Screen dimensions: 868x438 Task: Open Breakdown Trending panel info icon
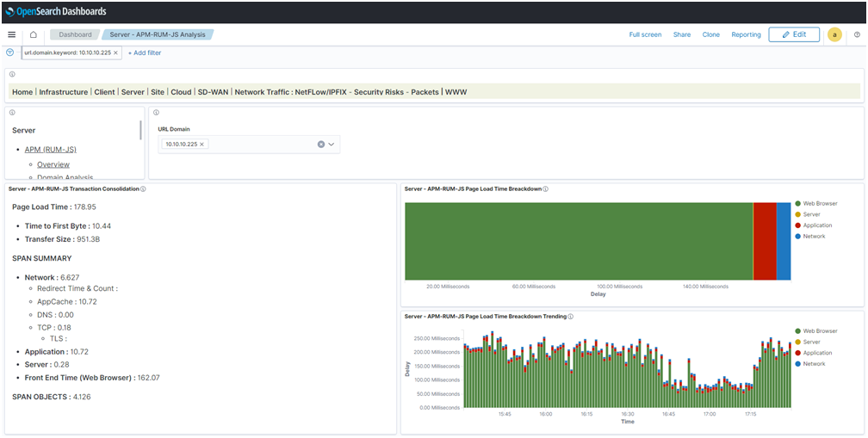[570, 317]
